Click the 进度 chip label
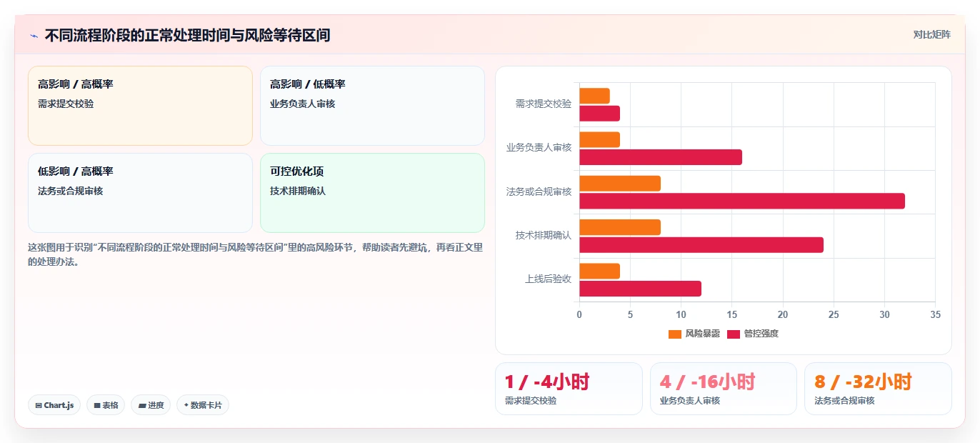This screenshot has width=980, height=443. (156, 405)
